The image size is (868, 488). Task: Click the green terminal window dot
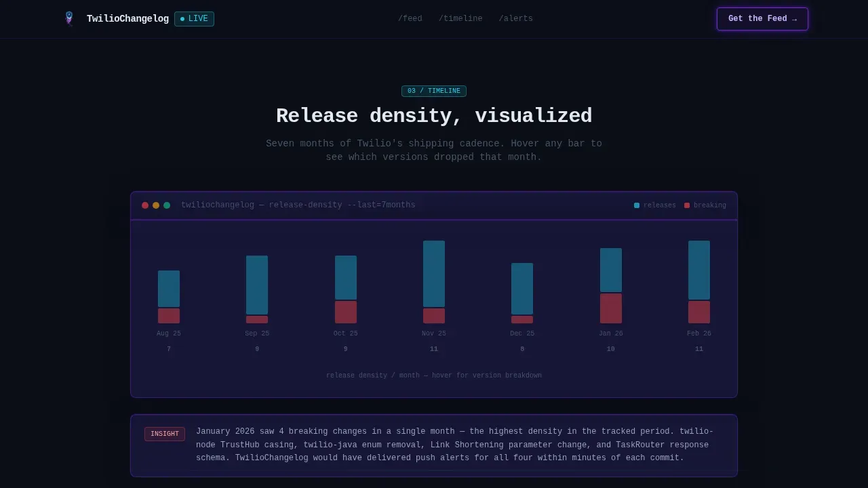(x=167, y=205)
